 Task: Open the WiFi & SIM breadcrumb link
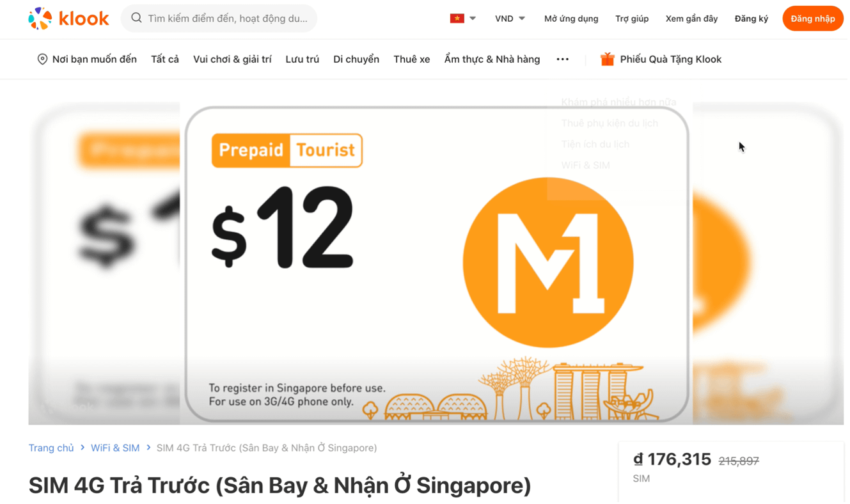[115, 448]
